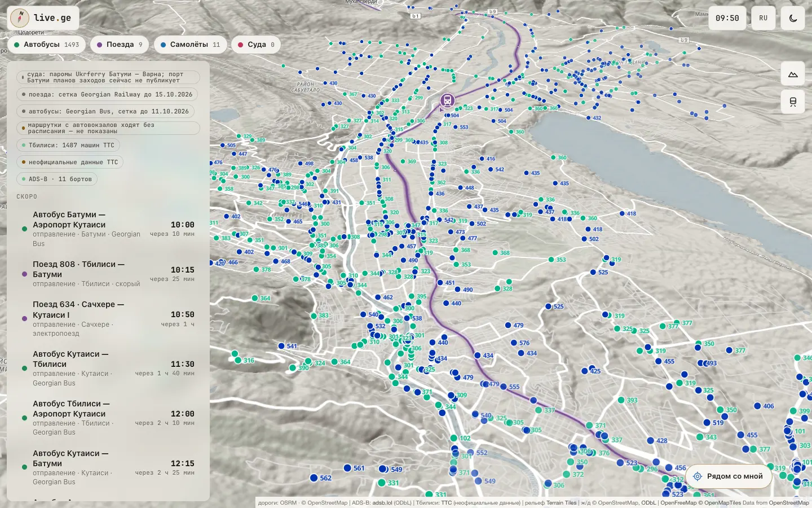Switch to dark mode with moon icon
The width and height of the screenshot is (812, 508).
793,18
